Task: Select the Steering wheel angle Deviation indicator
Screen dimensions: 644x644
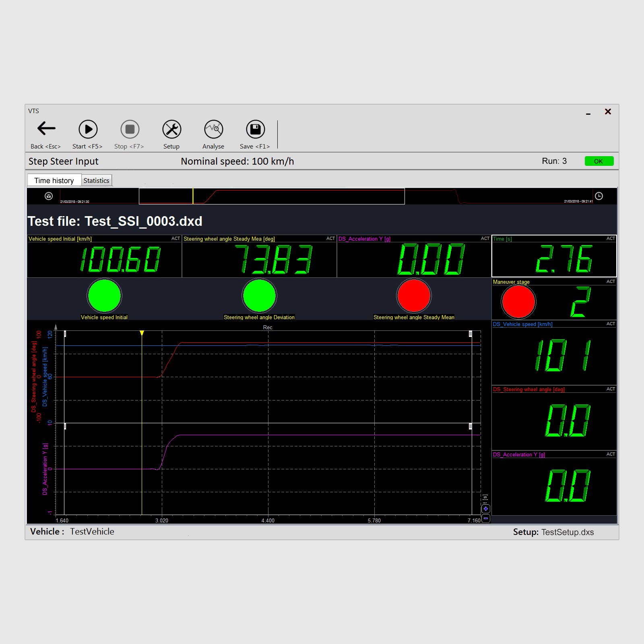Action: [259, 296]
